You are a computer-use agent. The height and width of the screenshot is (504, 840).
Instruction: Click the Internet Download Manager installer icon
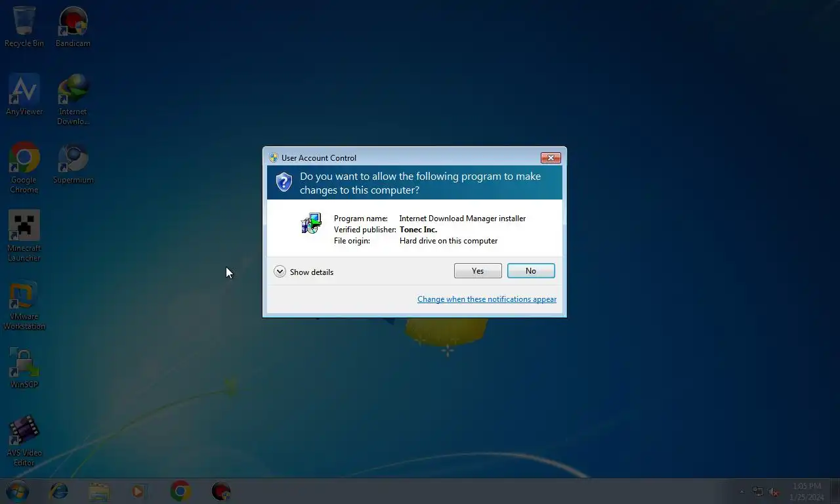(312, 224)
